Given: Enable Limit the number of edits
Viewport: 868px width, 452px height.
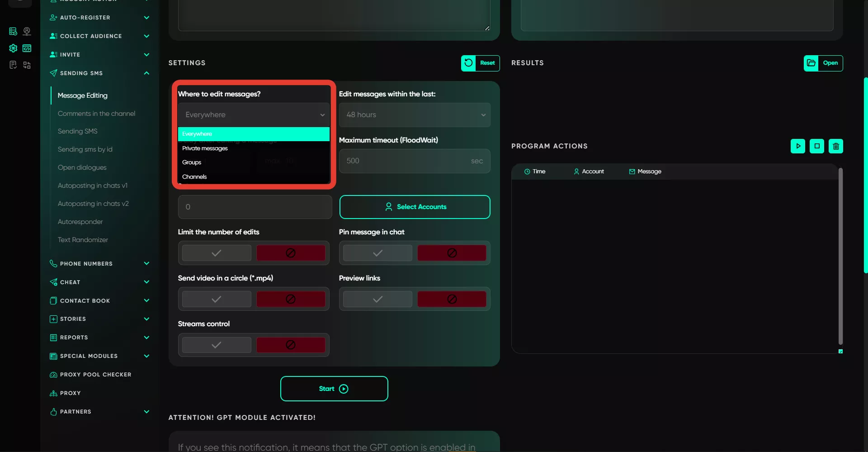Looking at the screenshot, I should 217,253.
